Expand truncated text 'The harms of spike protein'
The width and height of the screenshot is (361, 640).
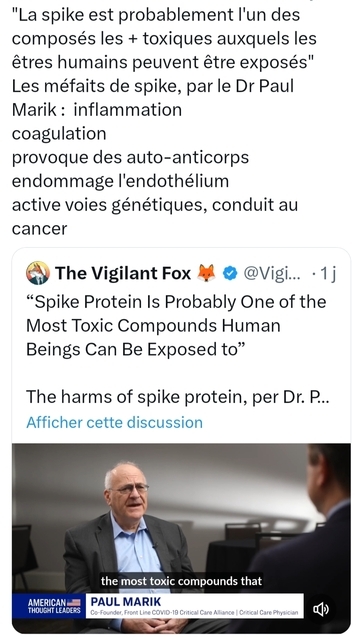pyautogui.click(x=178, y=397)
